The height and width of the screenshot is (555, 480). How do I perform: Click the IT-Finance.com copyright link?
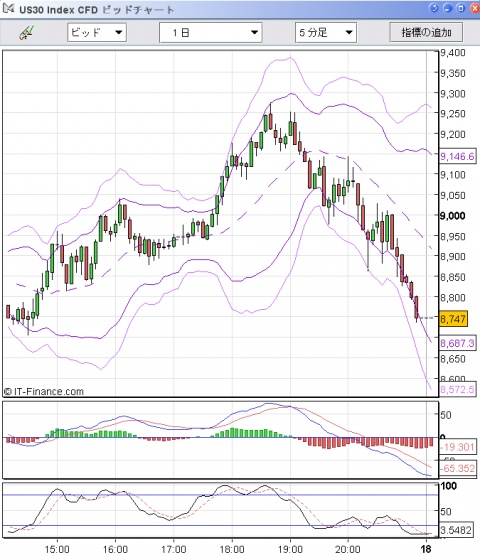tap(44, 391)
